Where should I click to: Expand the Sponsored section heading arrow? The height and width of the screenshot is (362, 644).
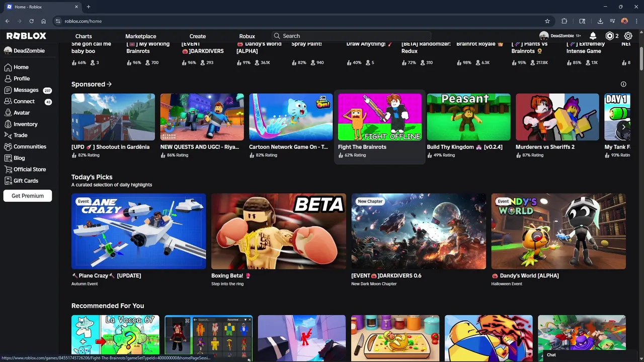[x=109, y=84]
